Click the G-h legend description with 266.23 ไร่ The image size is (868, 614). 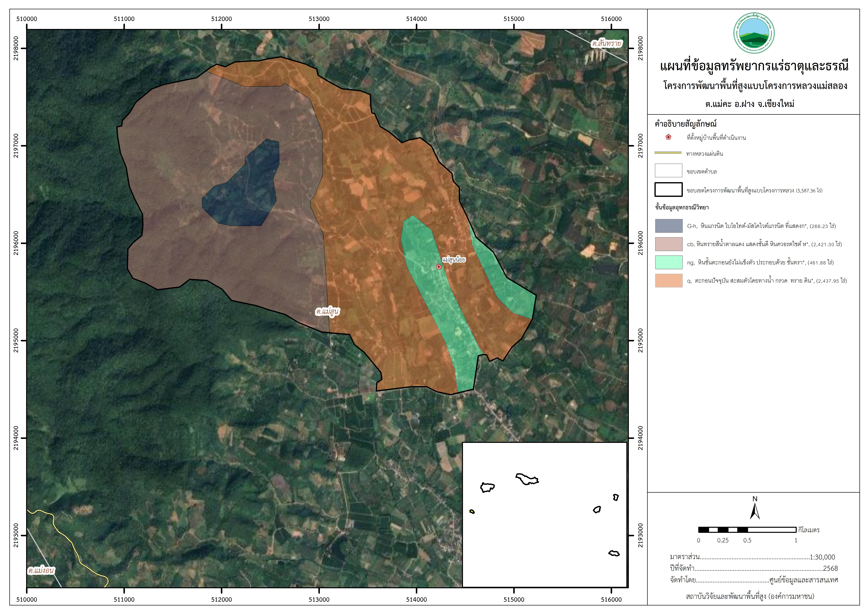(x=761, y=226)
